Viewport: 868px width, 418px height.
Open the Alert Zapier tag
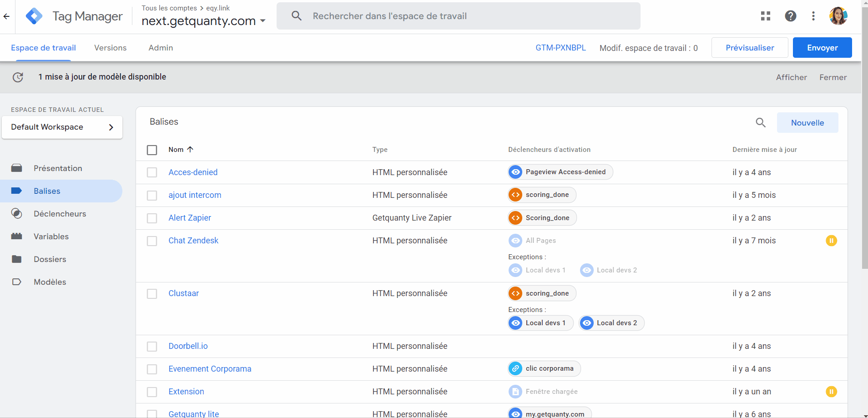(x=190, y=218)
